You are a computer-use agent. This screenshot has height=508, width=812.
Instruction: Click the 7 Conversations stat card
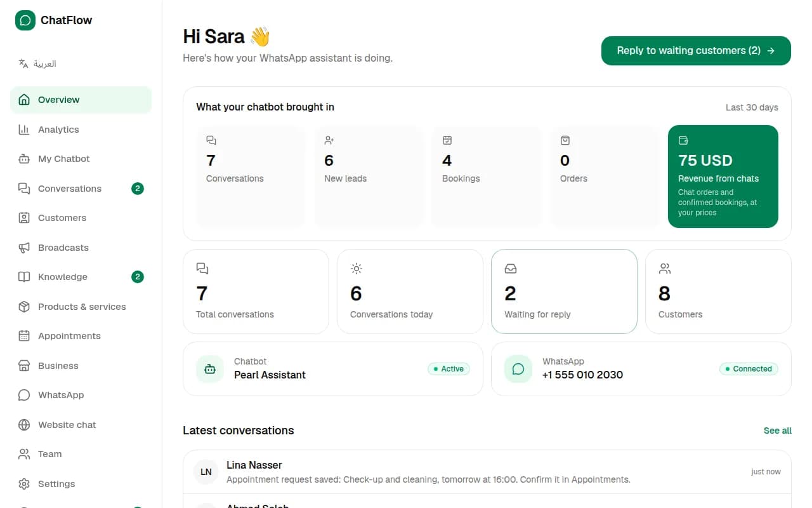[x=251, y=177]
